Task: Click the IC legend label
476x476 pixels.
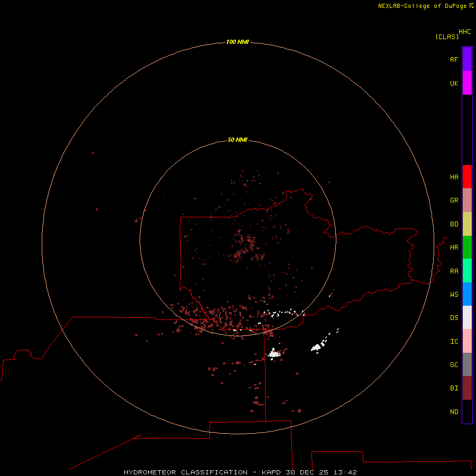Action: tap(454, 342)
